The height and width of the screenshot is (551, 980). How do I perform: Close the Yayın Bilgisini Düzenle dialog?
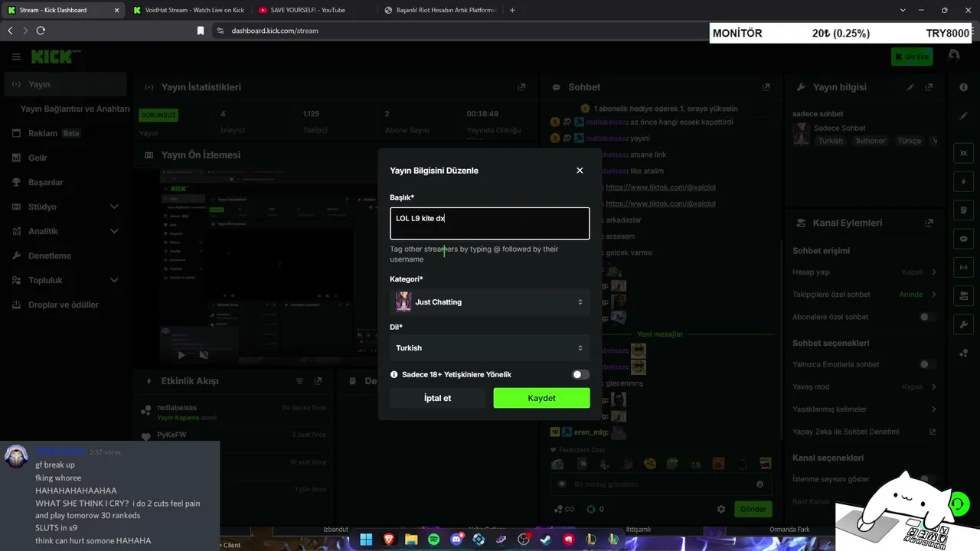tap(580, 171)
